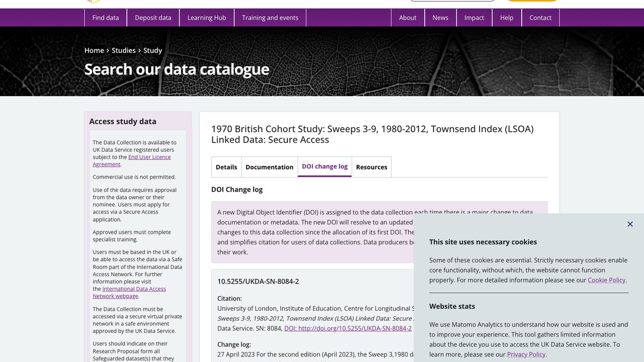This screenshot has height=362, width=644.
Task: Switch to the Documentation tab
Action: (269, 167)
